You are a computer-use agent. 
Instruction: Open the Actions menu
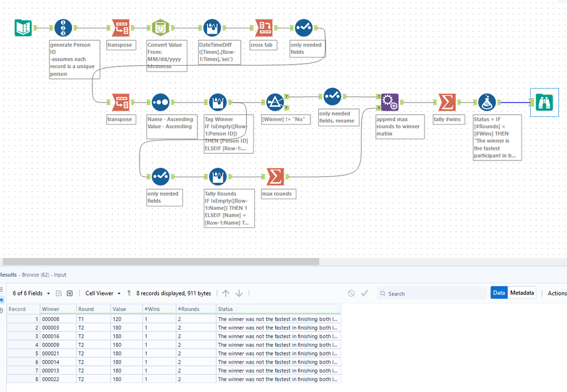[557, 293]
